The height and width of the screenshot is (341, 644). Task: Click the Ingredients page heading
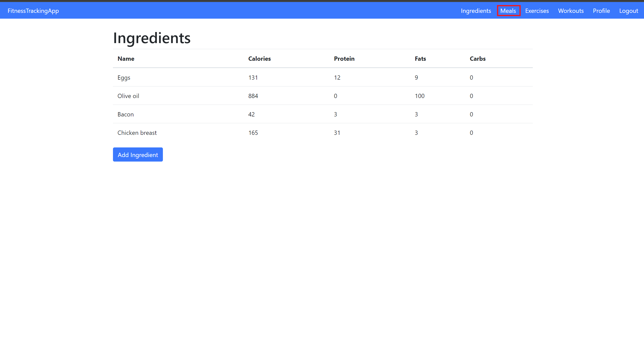pos(152,38)
